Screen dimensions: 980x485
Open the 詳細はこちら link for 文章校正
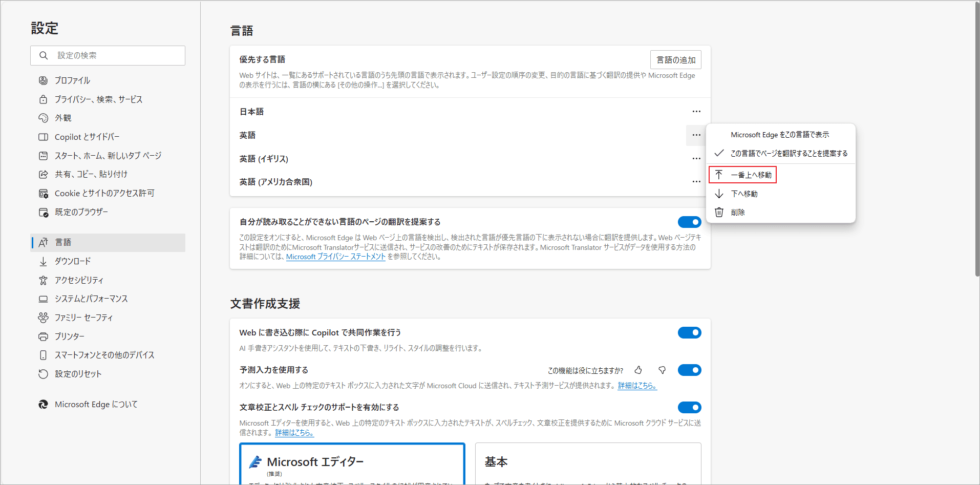pyautogui.click(x=294, y=433)
